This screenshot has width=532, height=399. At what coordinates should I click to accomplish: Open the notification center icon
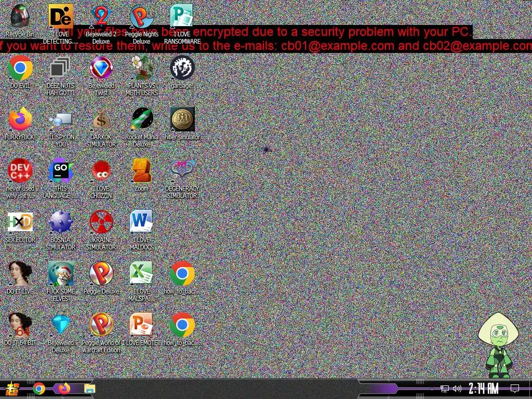[515, 389]
